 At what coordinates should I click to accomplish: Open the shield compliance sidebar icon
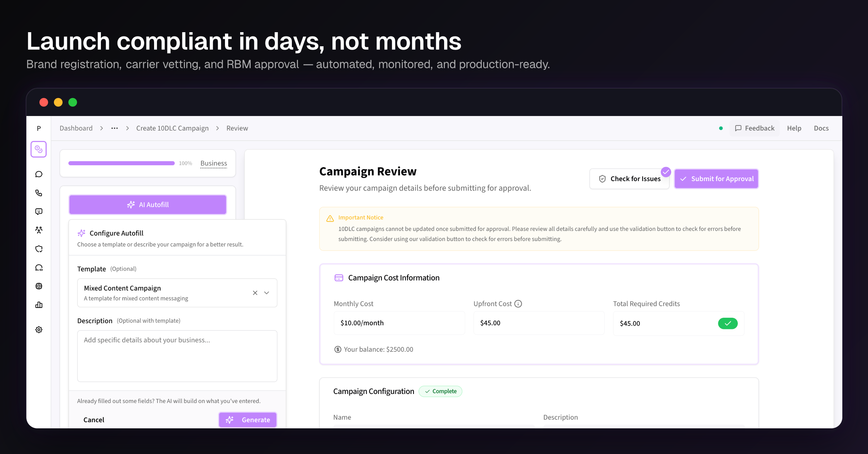point(39,249)
